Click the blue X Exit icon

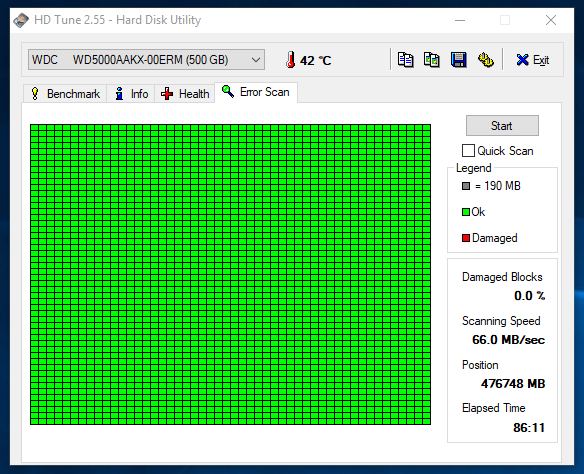[x=522, y=60]
